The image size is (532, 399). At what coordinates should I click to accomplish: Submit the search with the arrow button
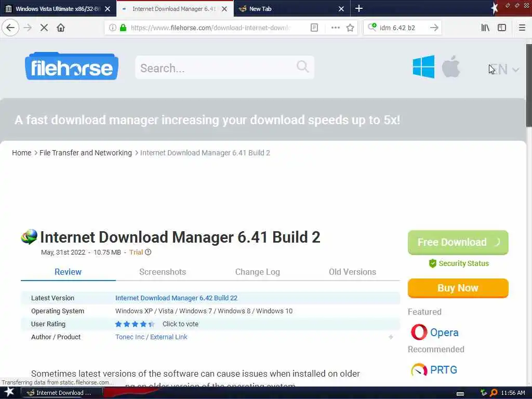[434, 28]
